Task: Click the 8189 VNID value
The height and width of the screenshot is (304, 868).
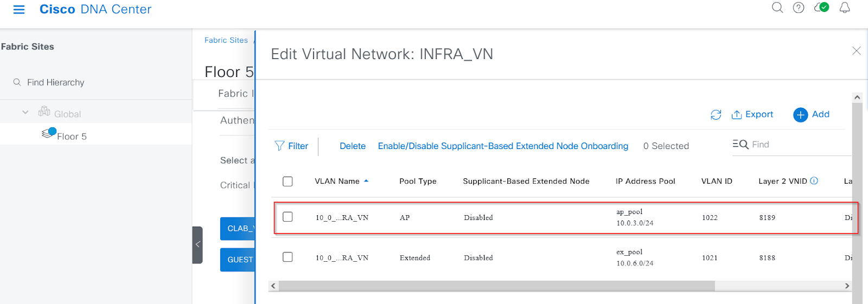Action: tap(767, 218)
